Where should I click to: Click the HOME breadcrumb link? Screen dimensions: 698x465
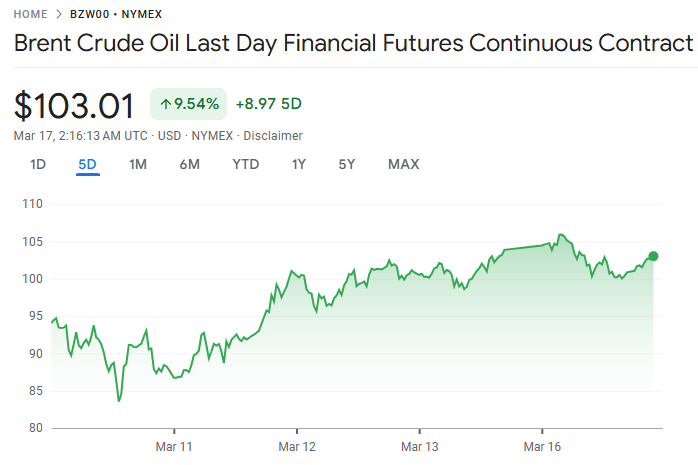coord(31,14)
